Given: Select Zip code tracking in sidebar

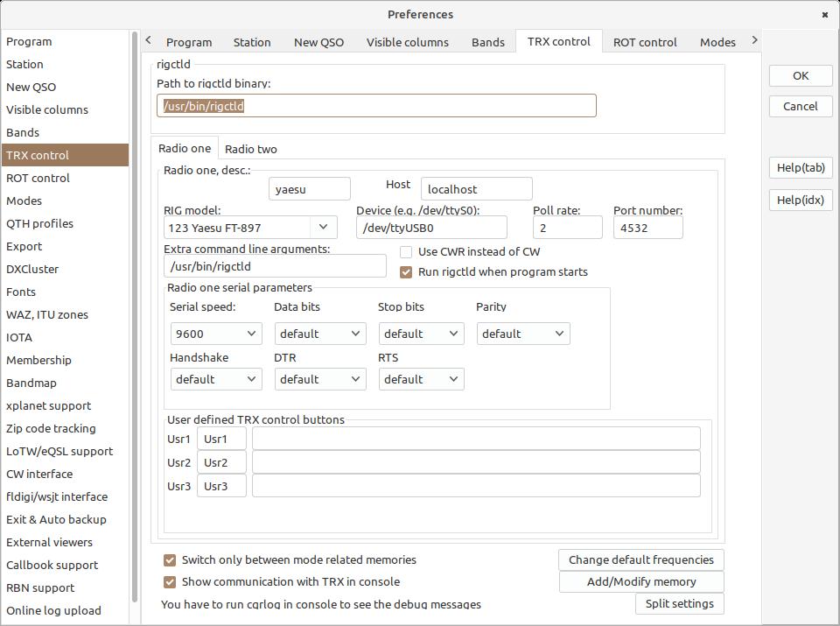Looking at the screenshot, I should (x=65, y=429).
